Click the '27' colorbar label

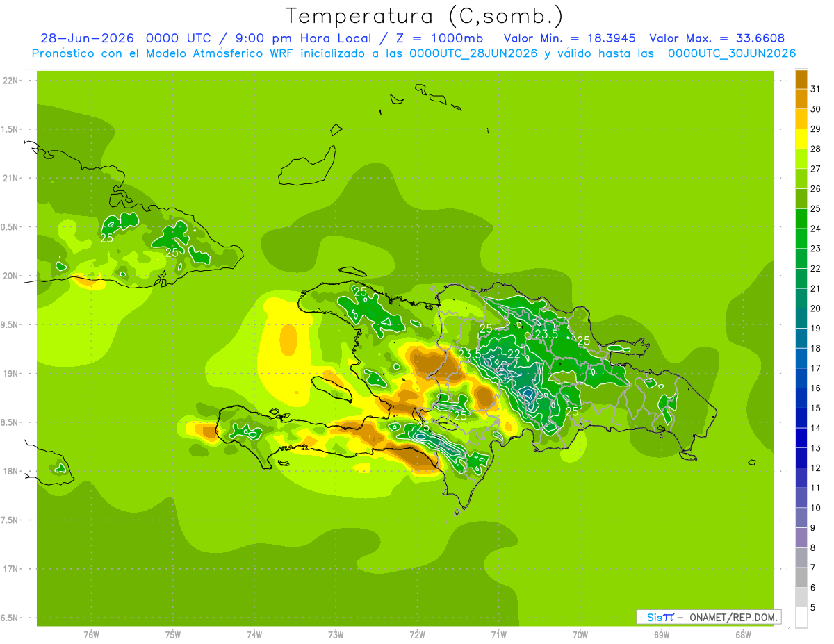[x=816, y=169]
